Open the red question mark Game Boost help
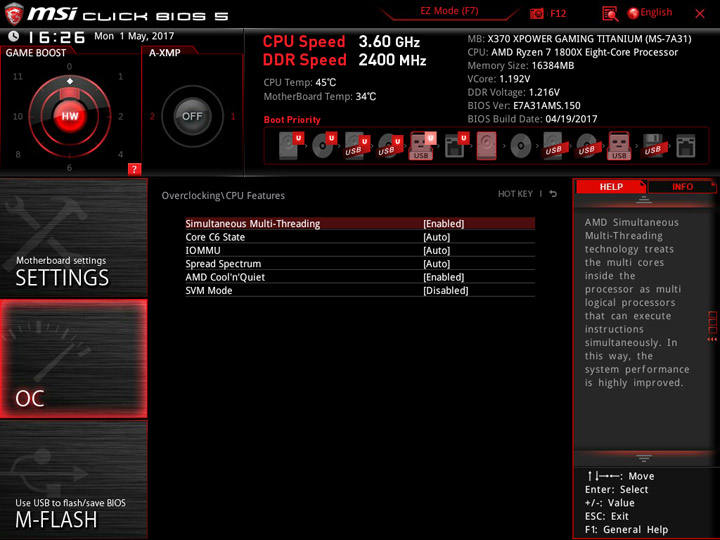Viewport: 720px width, 540px height. (134, 169)
